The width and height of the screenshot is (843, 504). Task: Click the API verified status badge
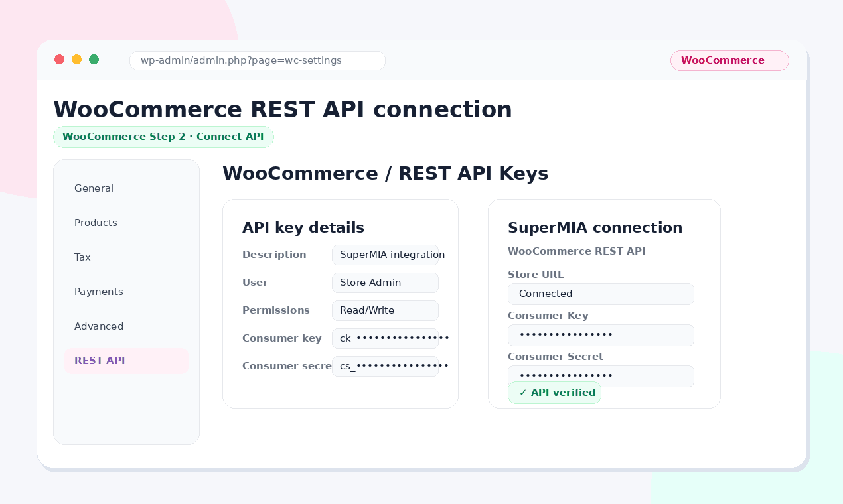coord(554,393)
